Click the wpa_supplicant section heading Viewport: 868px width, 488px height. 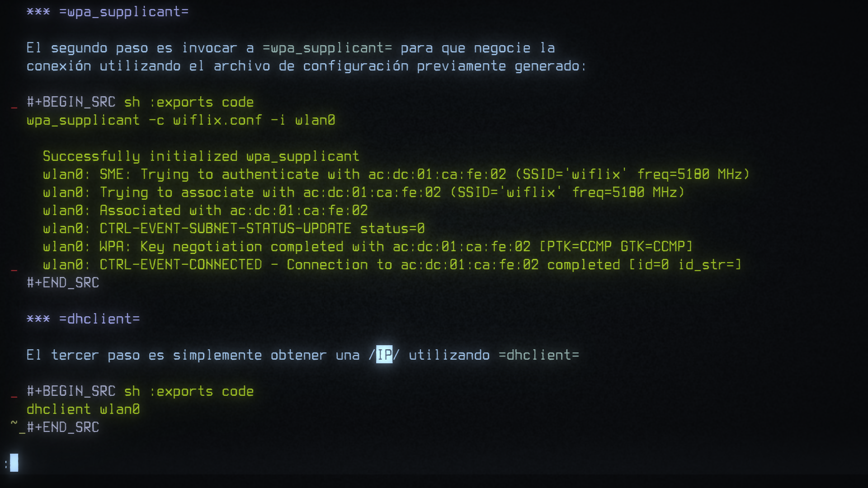pyautogui.click(x=108, y=12)
